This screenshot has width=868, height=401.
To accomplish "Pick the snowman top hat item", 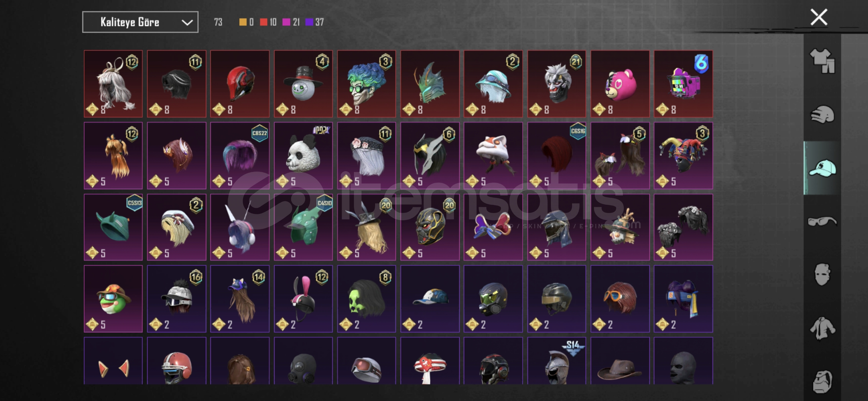I will point(303,84).
